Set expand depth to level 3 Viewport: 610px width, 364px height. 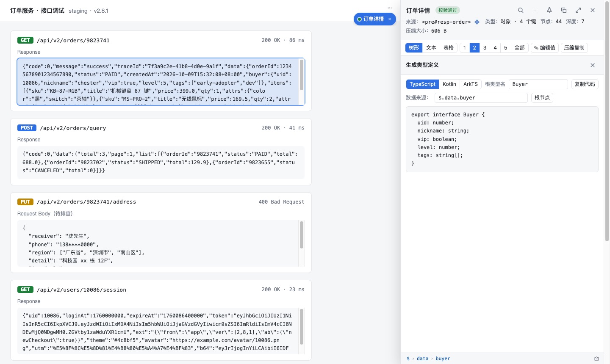[x=485, y=48]
